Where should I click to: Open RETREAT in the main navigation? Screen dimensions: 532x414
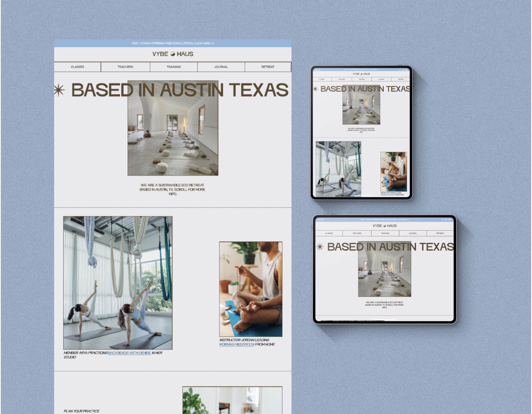click(268, 67)
